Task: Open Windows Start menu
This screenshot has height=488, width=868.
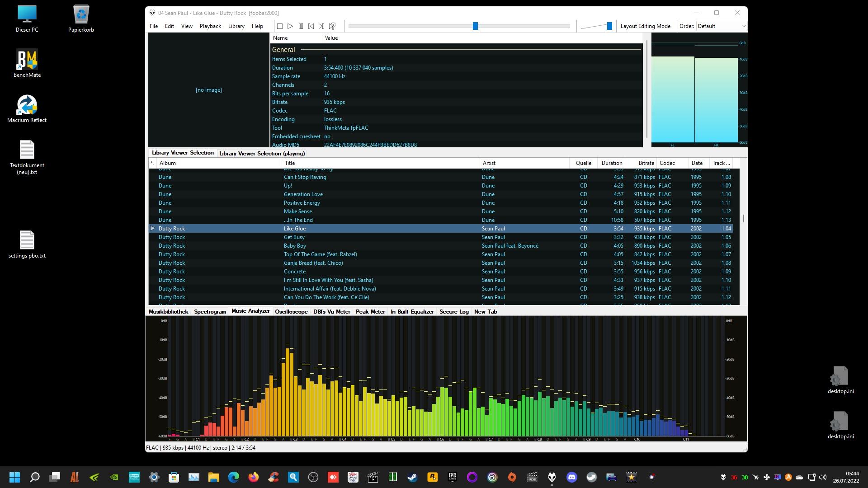Action: (14, 477)
